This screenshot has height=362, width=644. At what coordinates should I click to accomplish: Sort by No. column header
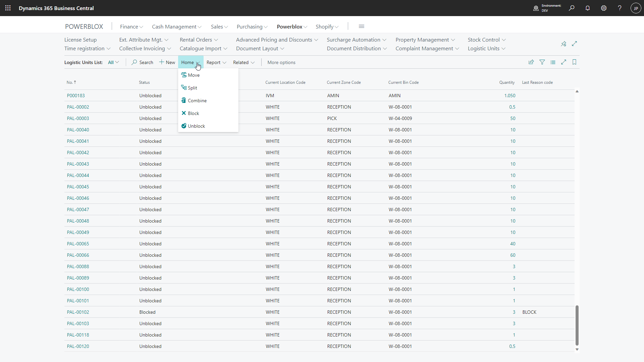71,82
